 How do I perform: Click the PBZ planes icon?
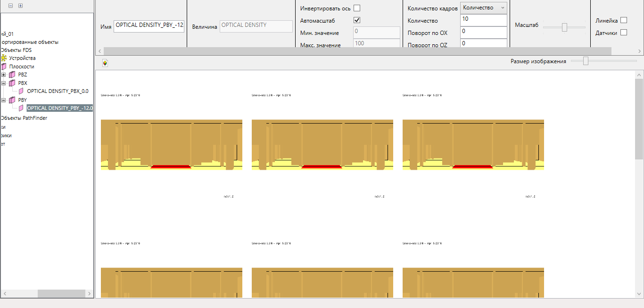tap(12, 75)
